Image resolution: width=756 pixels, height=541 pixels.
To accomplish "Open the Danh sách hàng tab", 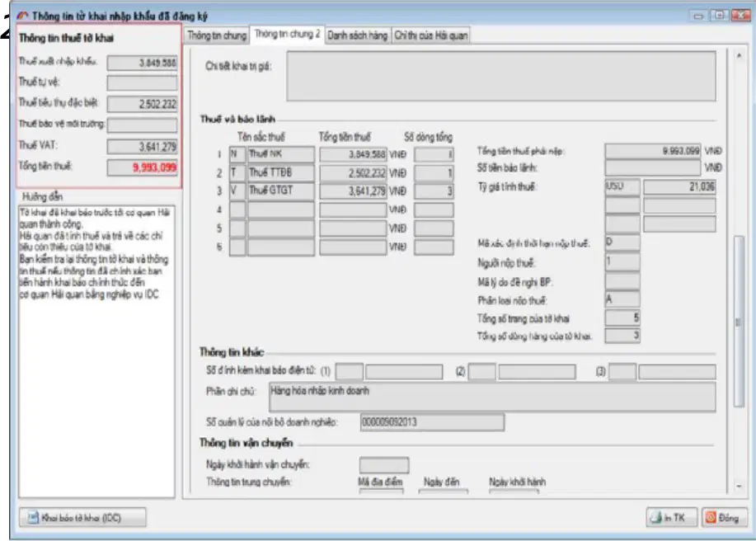I will (357, 35).
